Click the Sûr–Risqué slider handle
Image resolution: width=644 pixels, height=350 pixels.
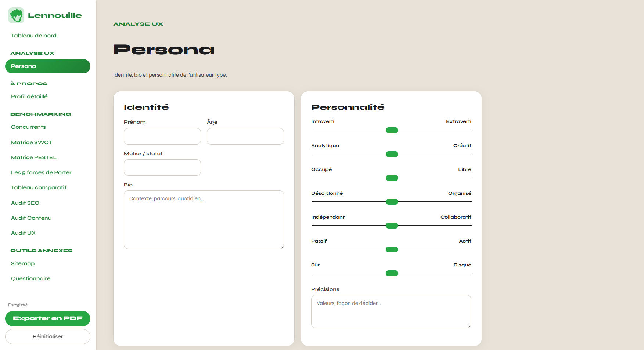(x=392, y=273)
